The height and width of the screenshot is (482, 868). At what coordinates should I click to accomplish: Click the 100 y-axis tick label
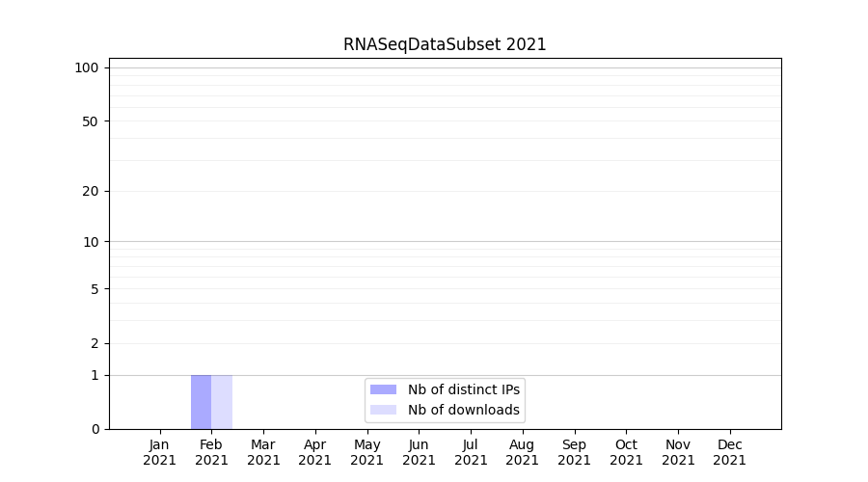pos(87,67)
